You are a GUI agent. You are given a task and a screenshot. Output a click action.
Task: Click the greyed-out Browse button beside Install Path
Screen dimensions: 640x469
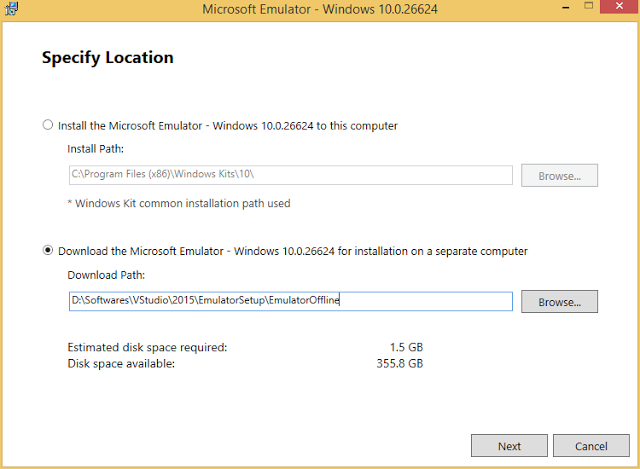[559, 176]
